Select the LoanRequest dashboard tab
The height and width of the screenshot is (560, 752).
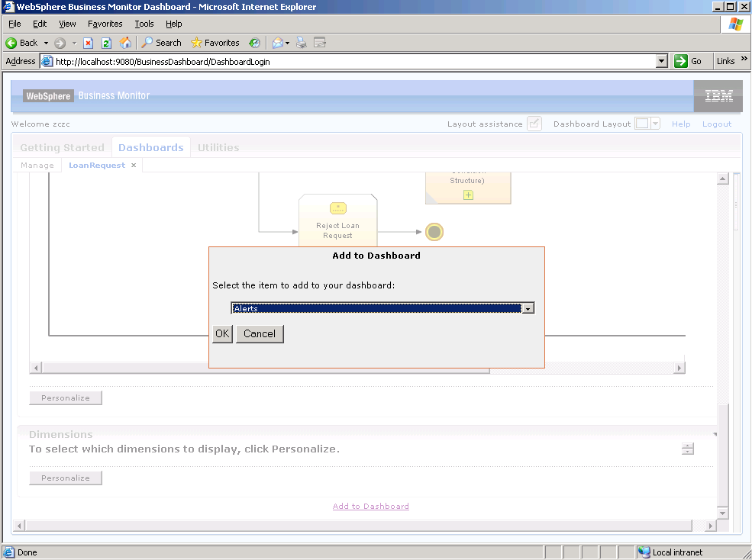97,166
